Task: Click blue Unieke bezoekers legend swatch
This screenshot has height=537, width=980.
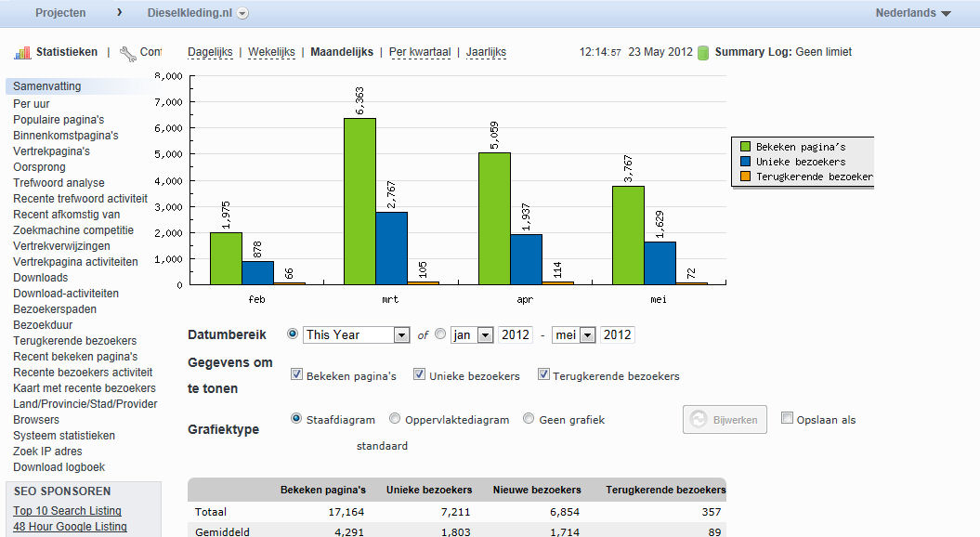Action: click(745, 162)
